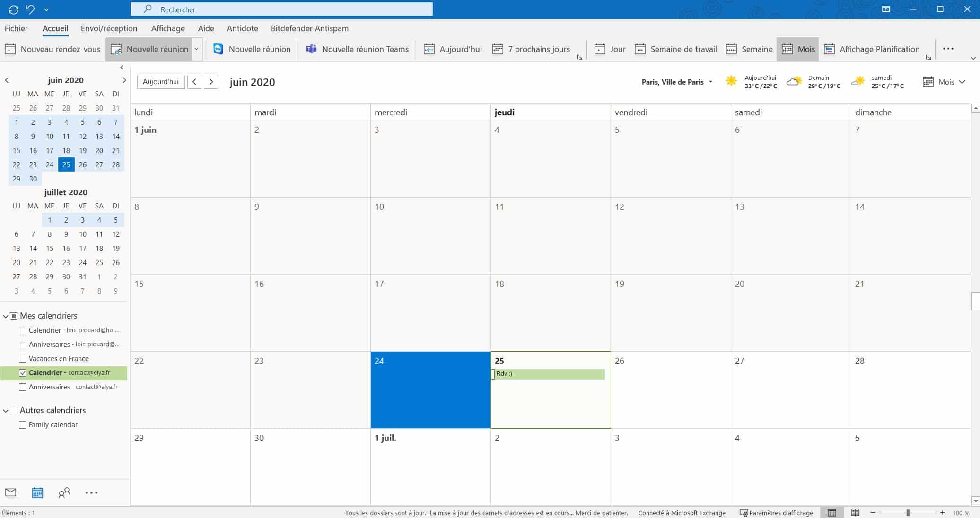The width and height of the screenshot is (980, 518).
Task: Open the Rdv :) appointment on the 25th
Action: [x=548, y=374]
